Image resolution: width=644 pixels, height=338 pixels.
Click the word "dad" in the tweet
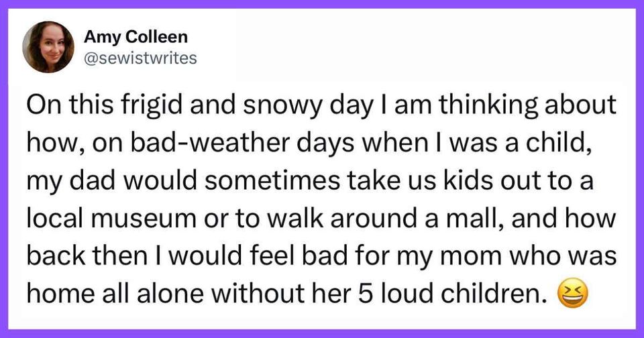click(x=92, y=180)
